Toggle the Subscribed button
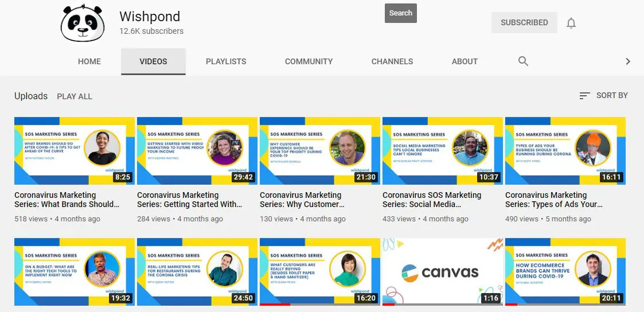This screenshot has width=644, height=312. [524, 22]
